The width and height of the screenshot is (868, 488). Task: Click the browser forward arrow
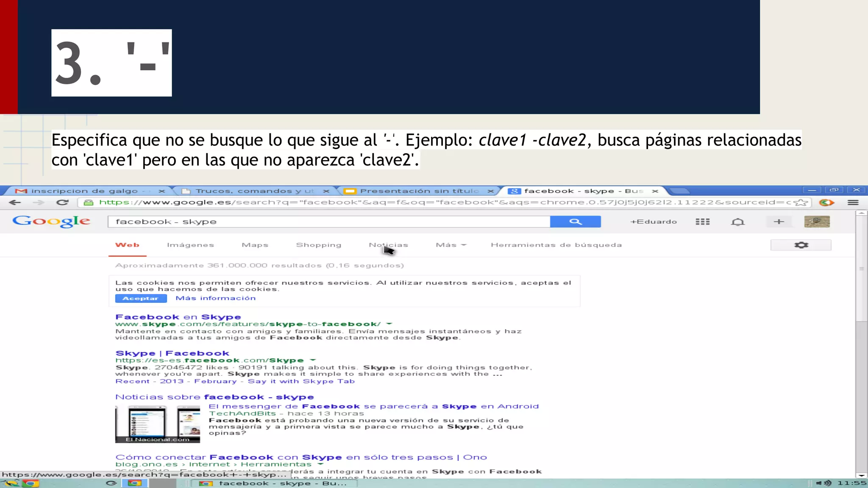[x=39, y=202]
